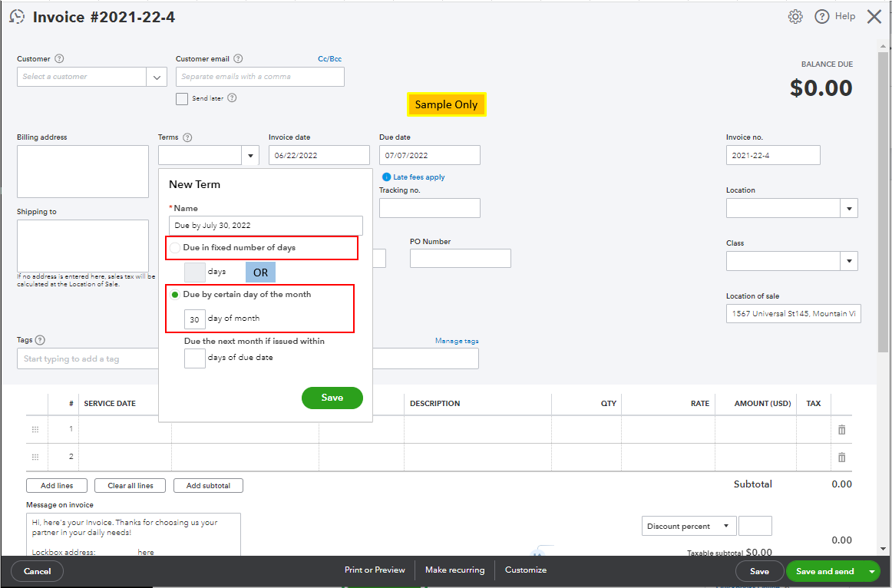Click the drag handle on line 2
Image resolution: width=892 pixels, height=588 pixels.
(x=35, y=457)
